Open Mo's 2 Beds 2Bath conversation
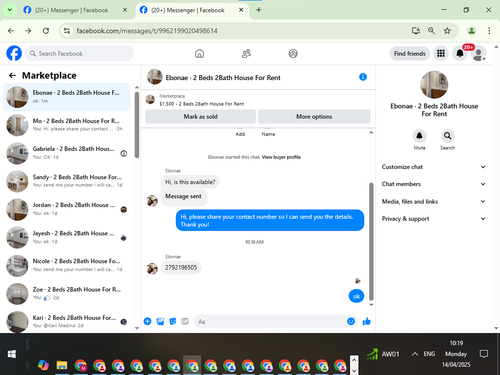This screenshot has width=500, height=375. [x=67, y=125]
